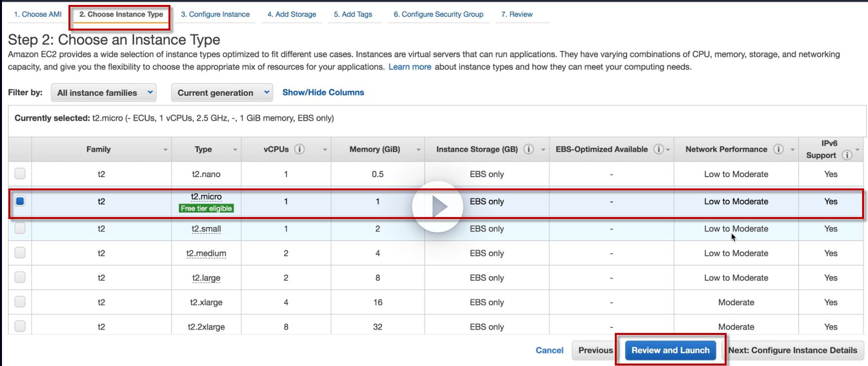Image resolution: width=868 pixels, height=366 pixels.
Task: Open the Family column sort arrow
Action: click(166, 150)
